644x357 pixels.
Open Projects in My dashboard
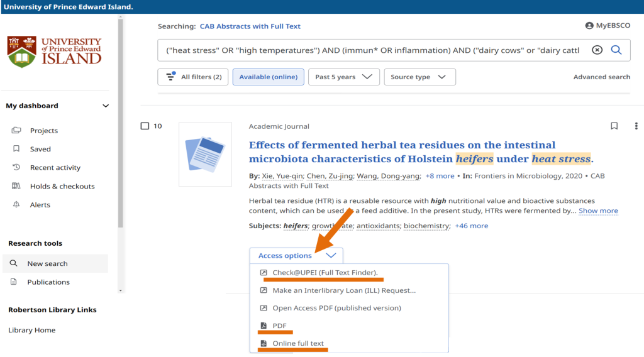click(x=43, y=131)
